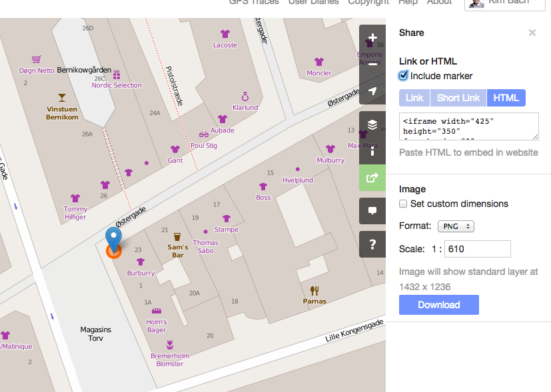Click the "Paste HTML to embed in website" hint
The image size is (551, 392).
[468, 152]
